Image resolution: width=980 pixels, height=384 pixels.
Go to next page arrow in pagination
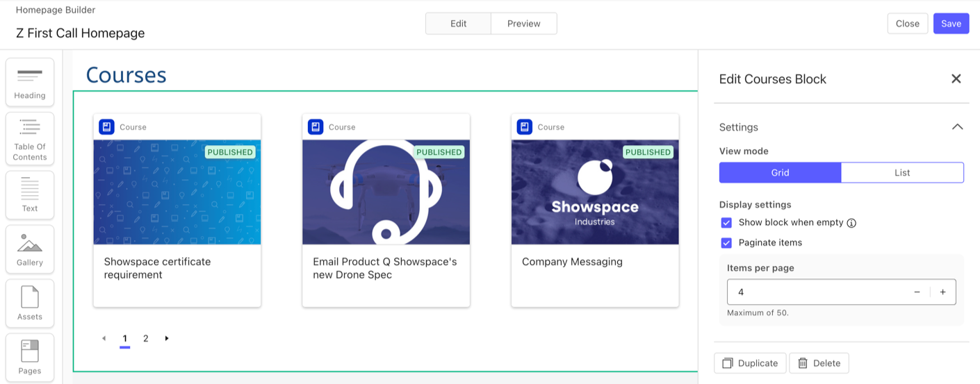[x=167, y=338]
